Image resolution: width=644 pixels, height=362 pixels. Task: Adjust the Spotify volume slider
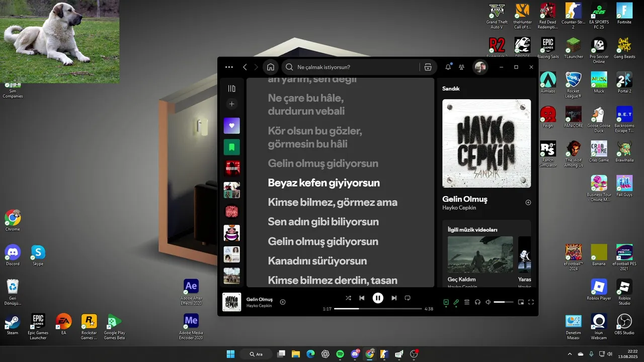pos(504,302)
